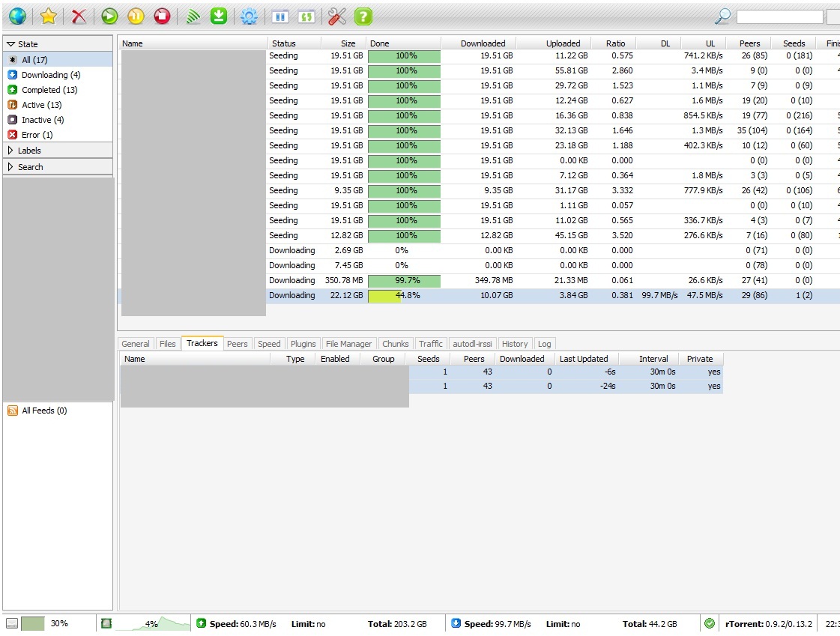
Task: Click the red Stop torrent icon
Action: 162,16
